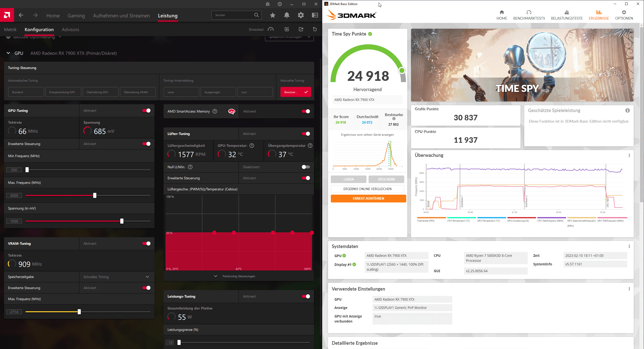Open AMD Software settings gear

click(x=301, y=15)
